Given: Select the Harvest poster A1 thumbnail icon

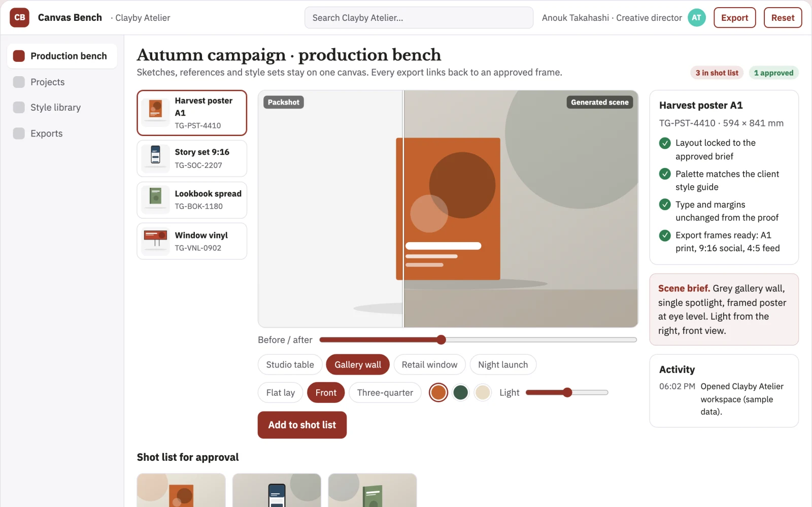Looking at the screenshot, I should tap(156, 113).
